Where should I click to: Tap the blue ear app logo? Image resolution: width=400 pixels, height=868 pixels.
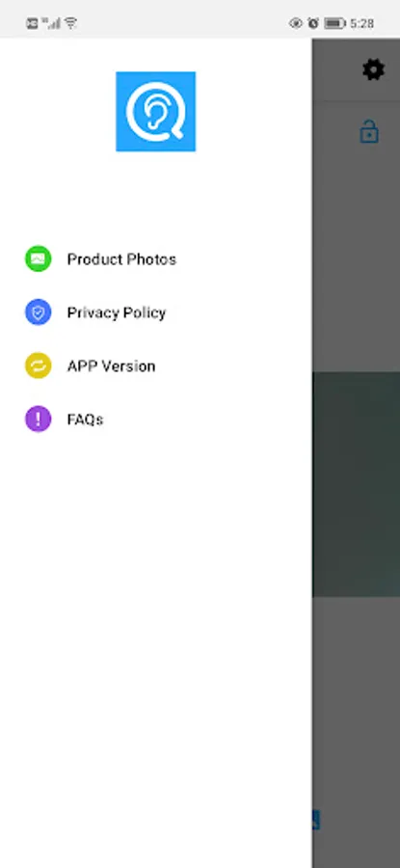(155, 111)
